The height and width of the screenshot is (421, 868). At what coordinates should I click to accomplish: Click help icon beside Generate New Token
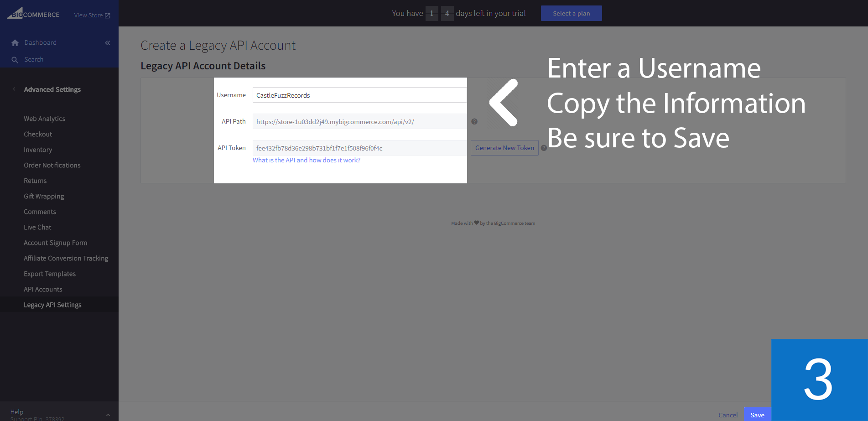[544, 148]
